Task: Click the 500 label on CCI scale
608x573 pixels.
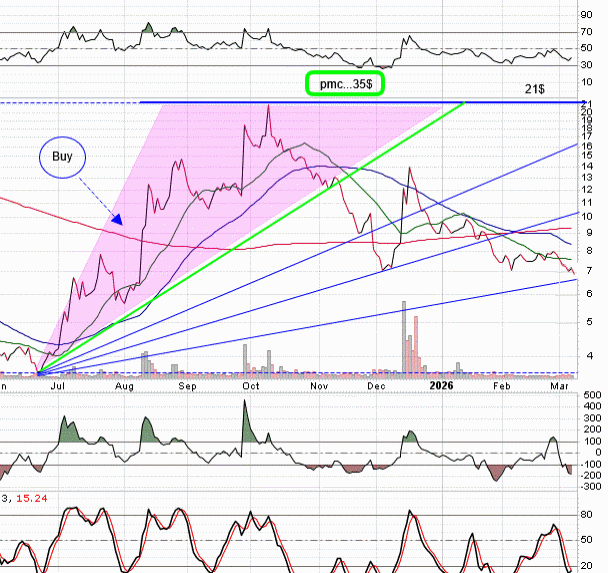Action: [592, 396]
